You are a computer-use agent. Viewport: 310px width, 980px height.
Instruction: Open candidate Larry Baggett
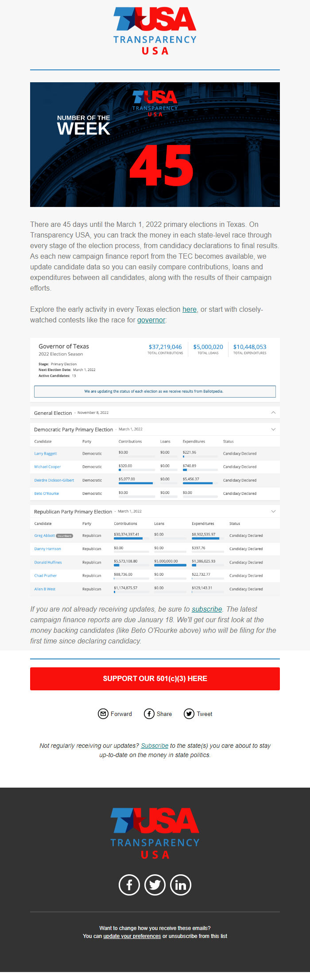click(x=46, y=454)
